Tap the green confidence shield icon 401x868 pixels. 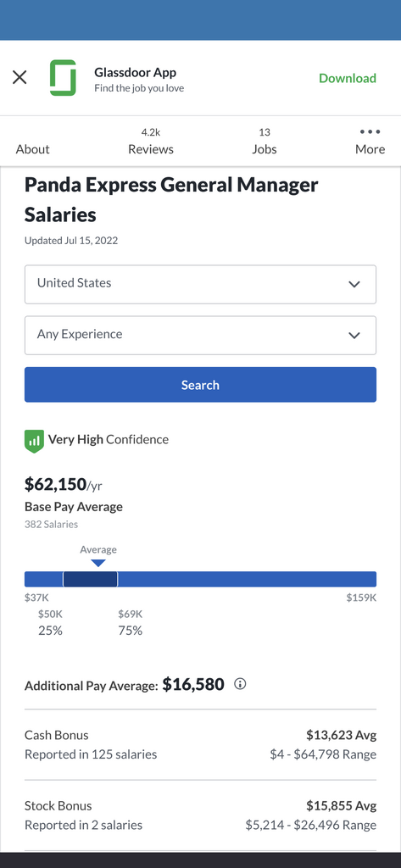pyautogui.click(x=34, y=441)
